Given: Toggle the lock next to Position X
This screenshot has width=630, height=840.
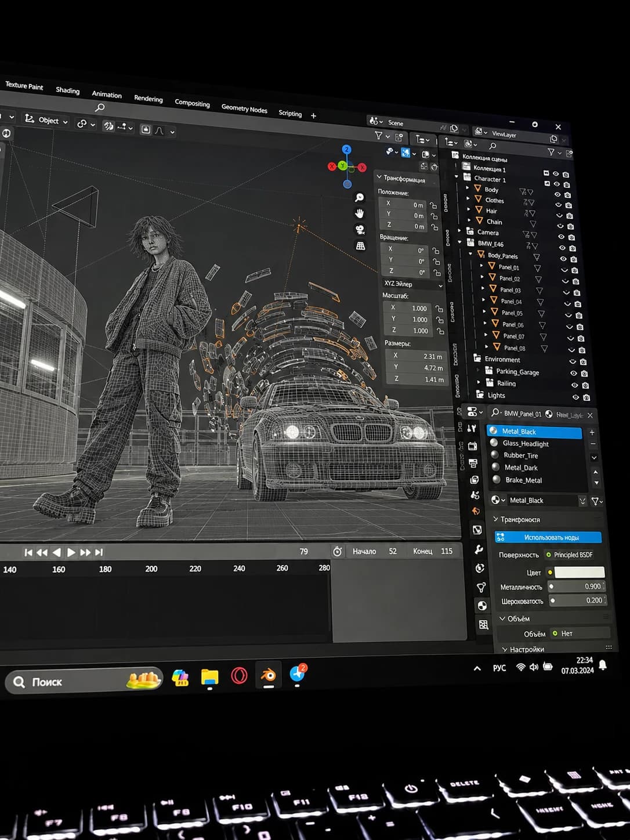Looking at the screenshot, I should (433, 205).
